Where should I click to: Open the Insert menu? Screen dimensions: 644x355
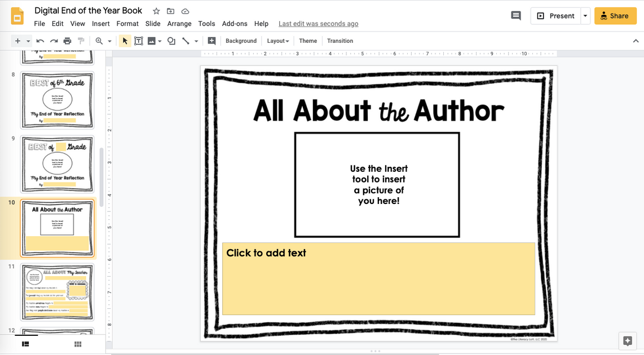pyautogui.click(x=100, y=24)
